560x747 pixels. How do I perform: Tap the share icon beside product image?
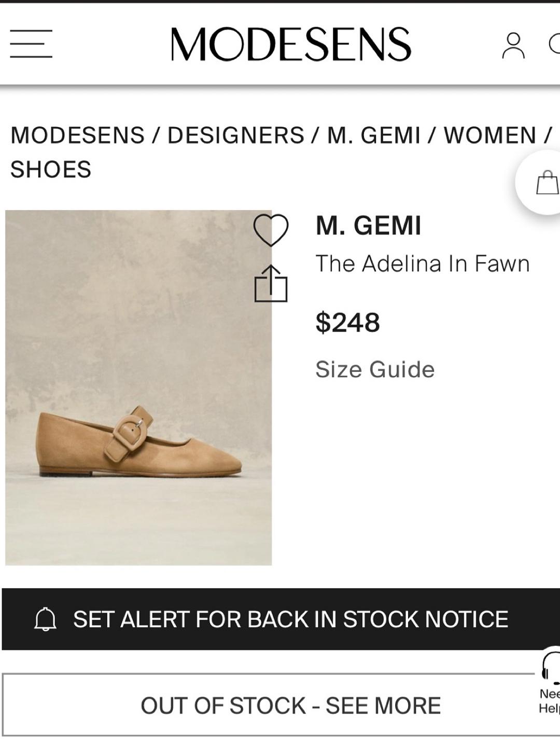pos(271,283)
